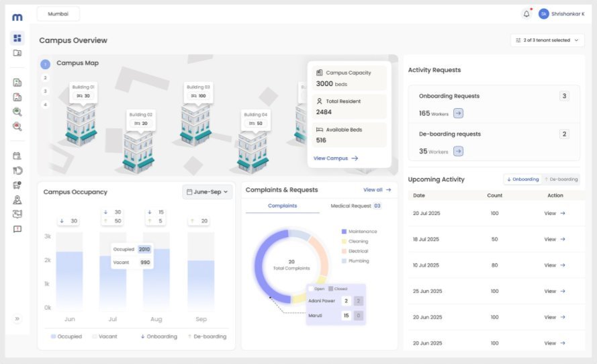Click the Available Beds bed icon
This screenshot has height=364, width=597.
pyautogui.click(x=320, y=130)
